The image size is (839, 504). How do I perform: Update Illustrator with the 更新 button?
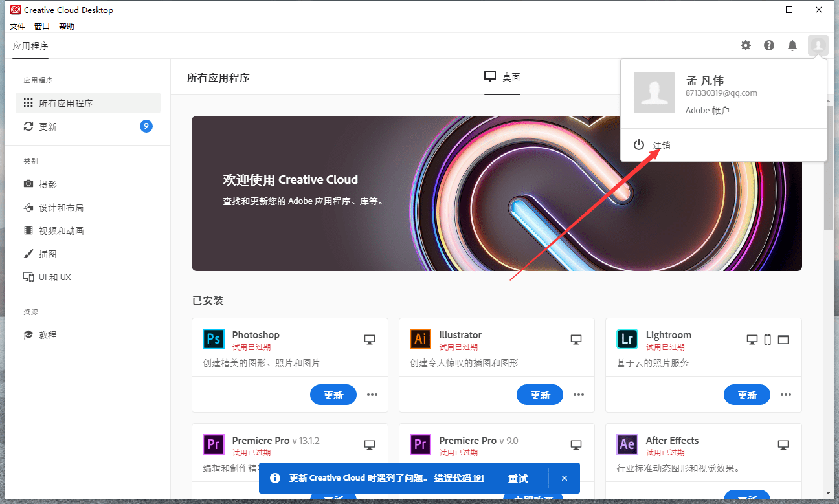(x=540, y=395)
